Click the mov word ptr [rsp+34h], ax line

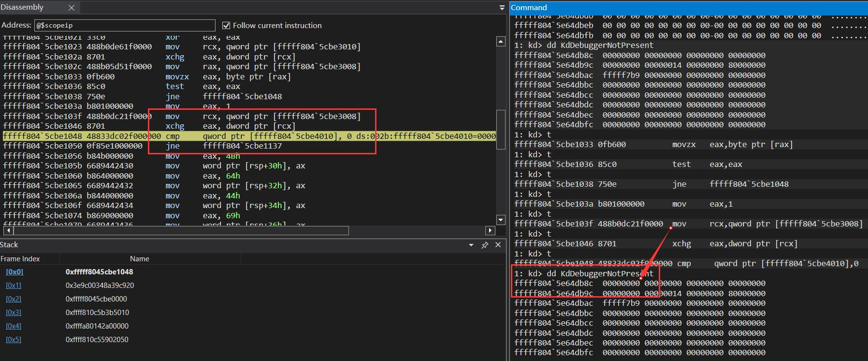[x=154, y=206]
